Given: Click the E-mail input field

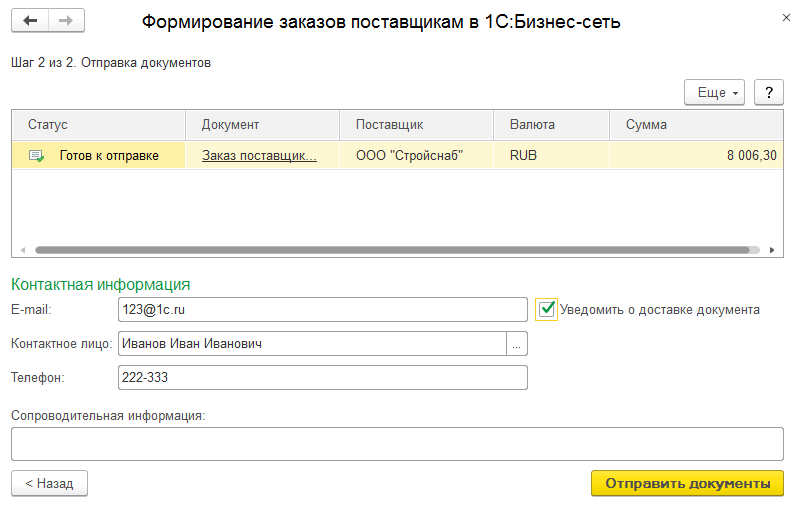Looking at the screenshot, I should pos(322,310).
